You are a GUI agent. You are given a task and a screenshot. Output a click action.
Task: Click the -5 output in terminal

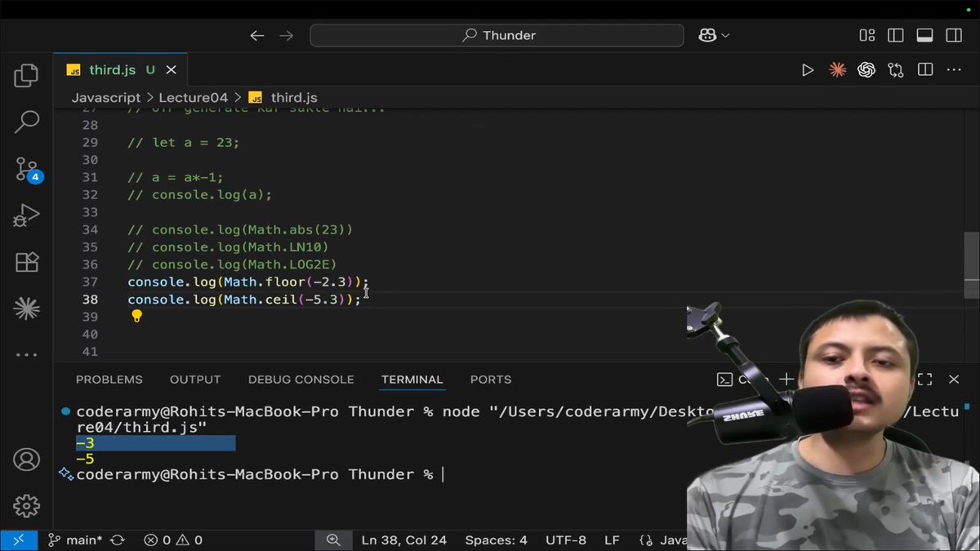(x=85, y=459)
